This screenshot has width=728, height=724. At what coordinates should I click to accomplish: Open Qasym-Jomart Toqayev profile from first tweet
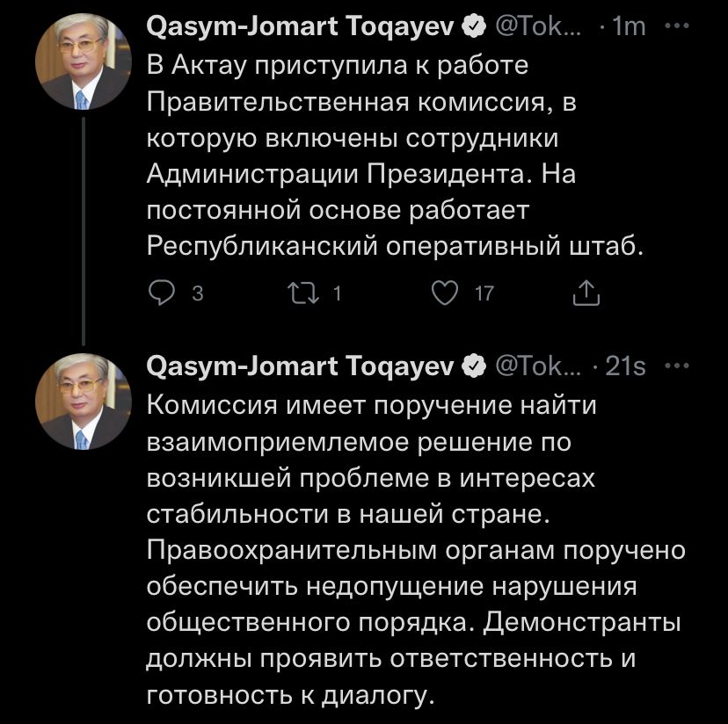click(x=299, y=27)
